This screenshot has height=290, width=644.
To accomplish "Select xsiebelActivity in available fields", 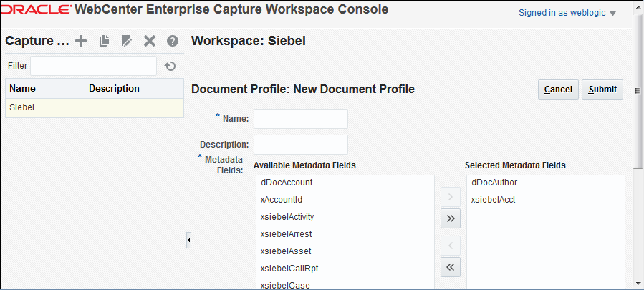I will point(287,217).
